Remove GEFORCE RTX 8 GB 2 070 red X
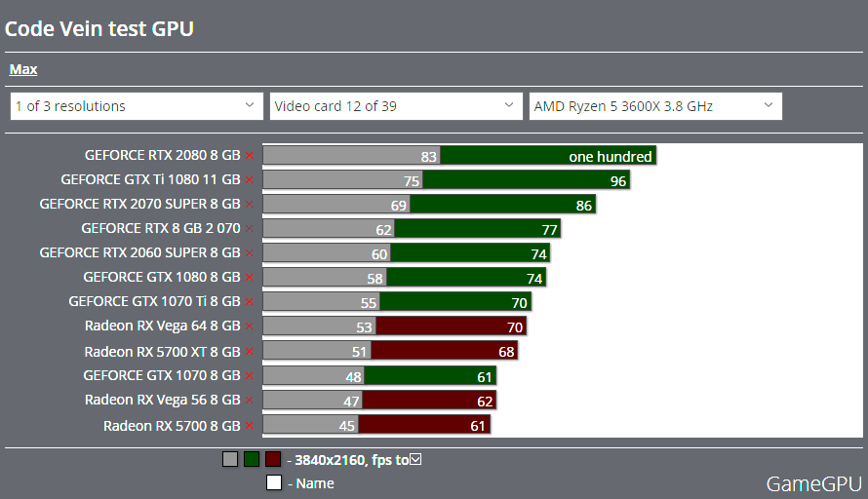The height and width of the screenshot is (499, 868). tap(249, 229)
